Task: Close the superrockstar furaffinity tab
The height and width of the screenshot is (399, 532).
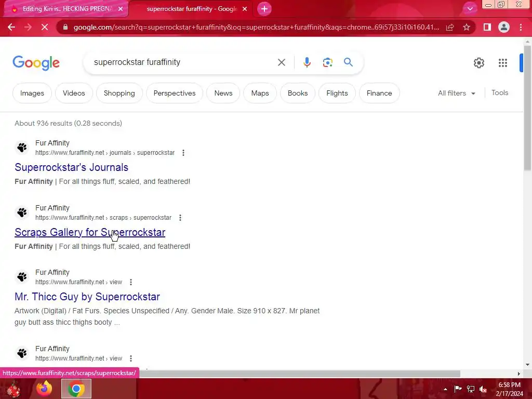Action: pyautogui.click(x=245, y=9)
